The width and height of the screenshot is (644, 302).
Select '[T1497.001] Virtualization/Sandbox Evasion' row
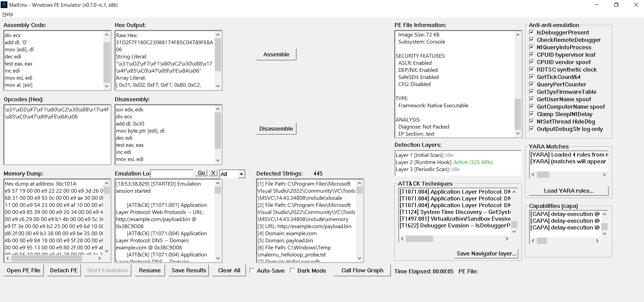click(x=455, y=219)
